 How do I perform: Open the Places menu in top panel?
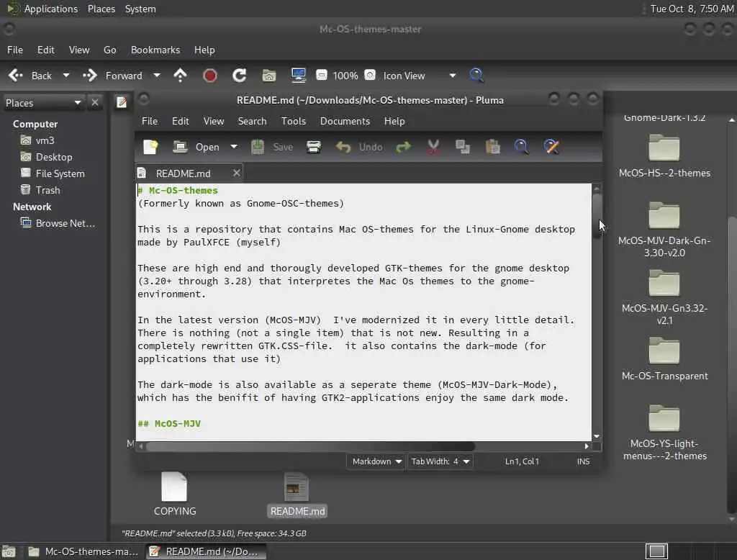pyautogui.click(x=101, y=9)
